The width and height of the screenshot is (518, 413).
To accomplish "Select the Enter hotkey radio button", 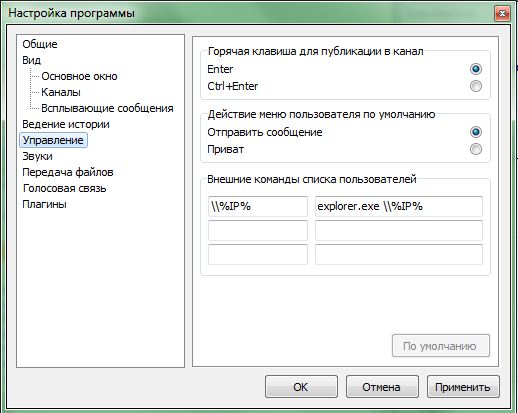I will click(x=476, y=69).
